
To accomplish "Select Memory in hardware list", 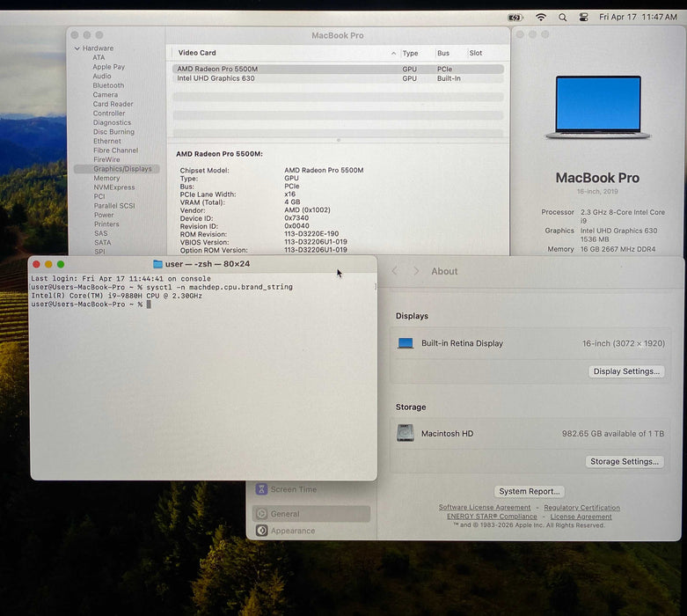I will [x=106, y=178].
